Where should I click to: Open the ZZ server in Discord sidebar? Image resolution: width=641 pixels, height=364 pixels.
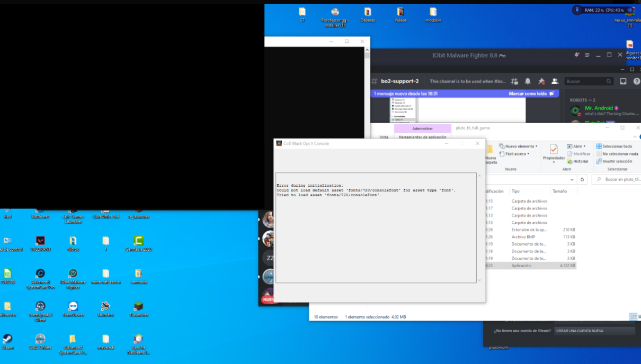[269, 258]
